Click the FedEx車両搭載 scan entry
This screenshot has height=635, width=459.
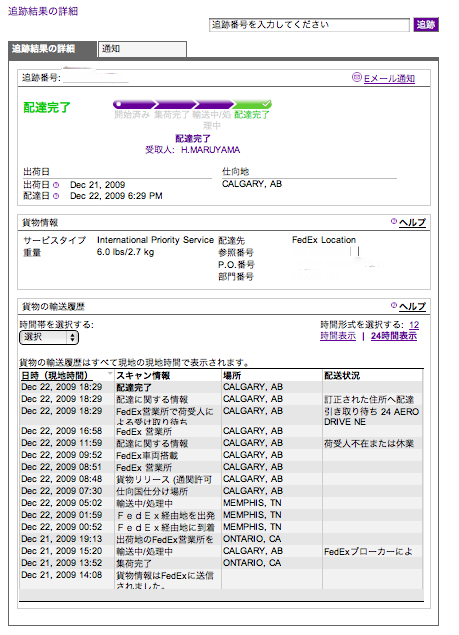pyautogui.click(x=147, y=456)
